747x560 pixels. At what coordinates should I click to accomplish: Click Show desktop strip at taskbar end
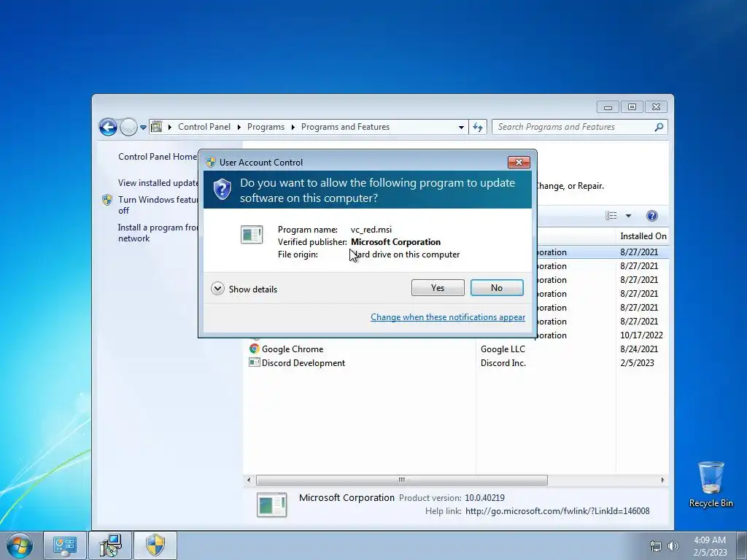click(742, 545)
